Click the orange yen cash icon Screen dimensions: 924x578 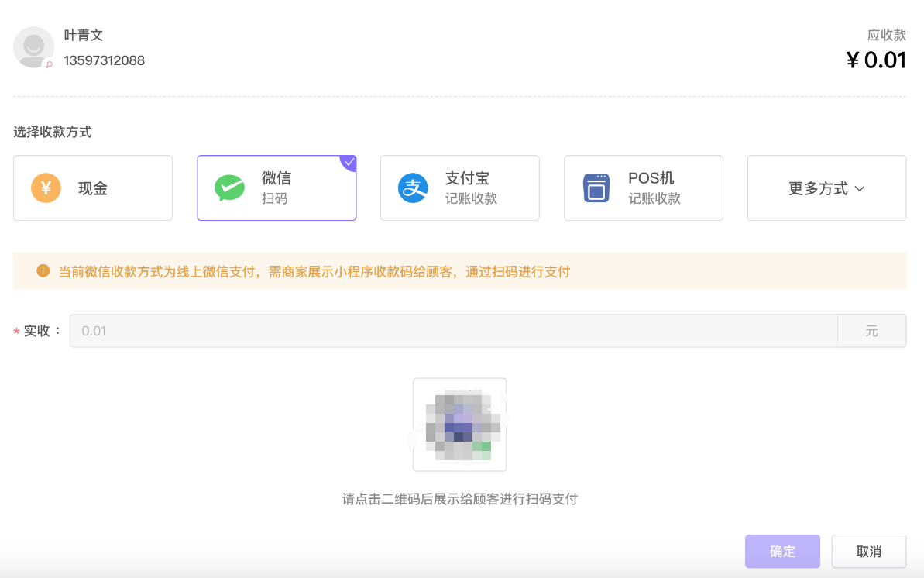click(x=46, y=188)
